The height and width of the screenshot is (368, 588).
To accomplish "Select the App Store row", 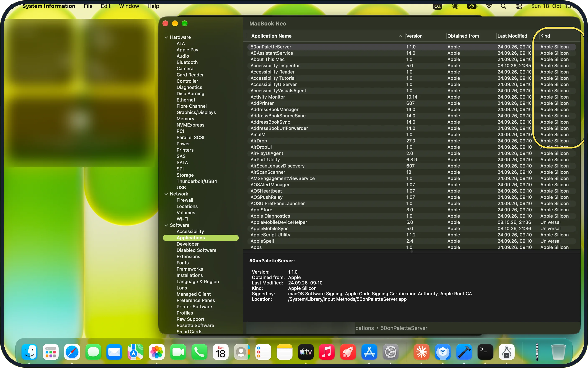I will tap(412, 210).
